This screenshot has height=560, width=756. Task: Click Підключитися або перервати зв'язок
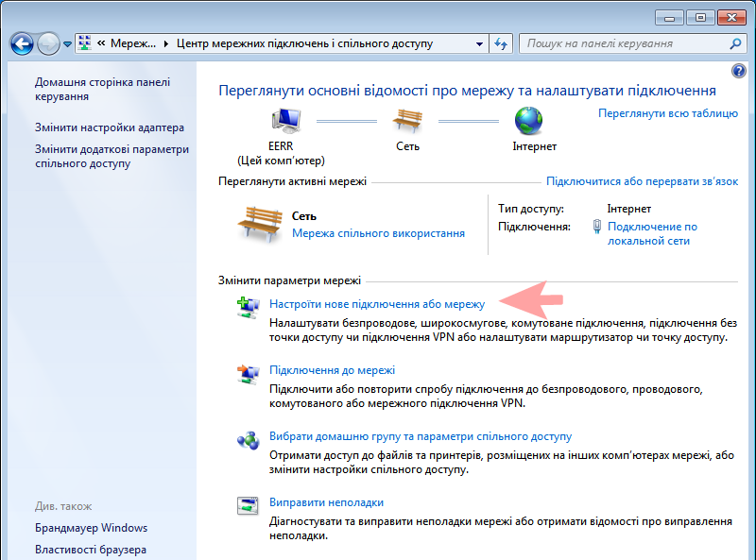[x=642, y=180]
